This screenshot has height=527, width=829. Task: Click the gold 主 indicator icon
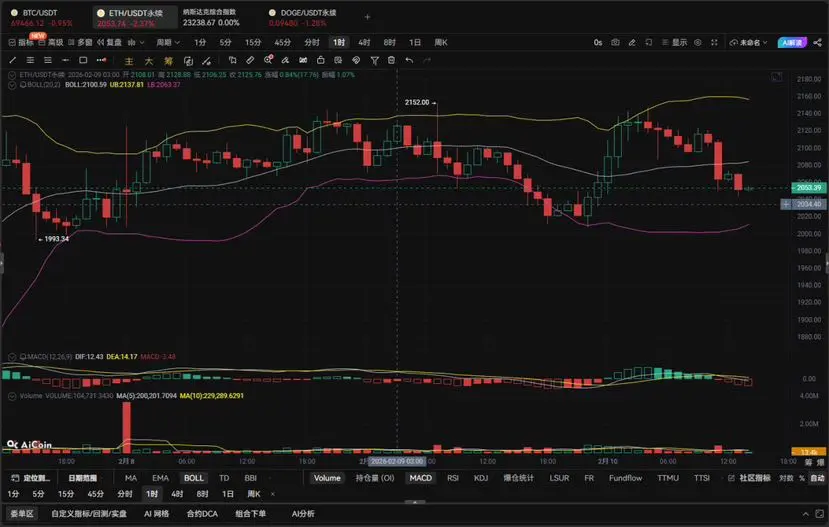click(128, 61)
